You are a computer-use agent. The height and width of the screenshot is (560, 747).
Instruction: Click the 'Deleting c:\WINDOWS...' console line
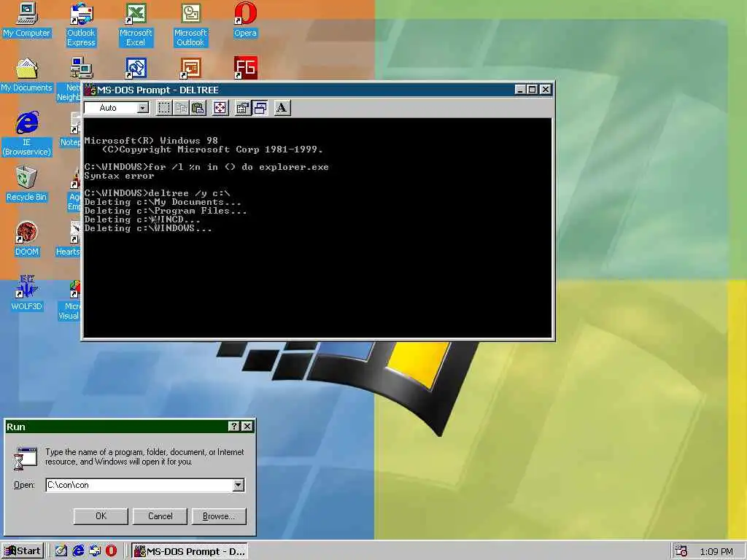click(148, 228)
